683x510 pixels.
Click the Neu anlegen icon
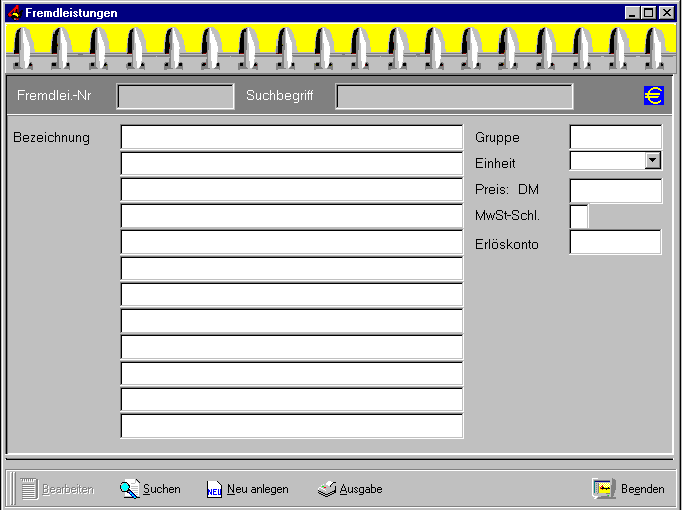pos(214,489)
